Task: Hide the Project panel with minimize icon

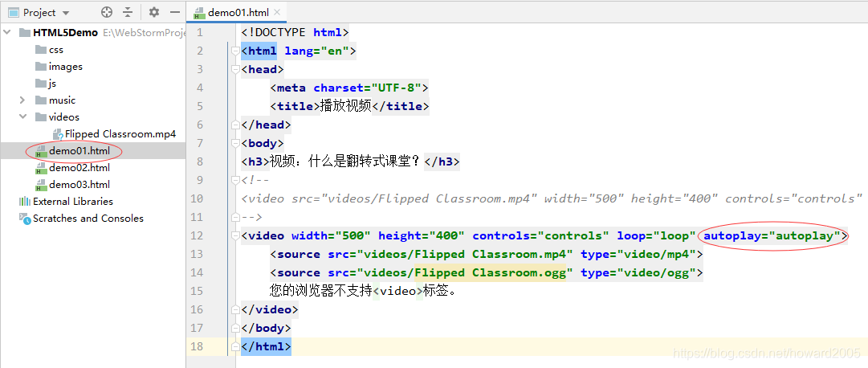Action: click(x=175, y=12)
